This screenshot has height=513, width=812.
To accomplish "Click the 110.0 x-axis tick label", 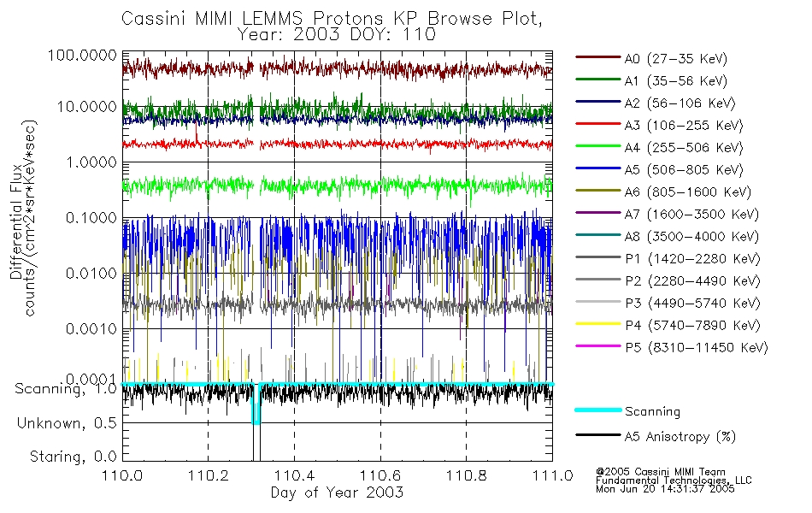I will coord(122,475).
